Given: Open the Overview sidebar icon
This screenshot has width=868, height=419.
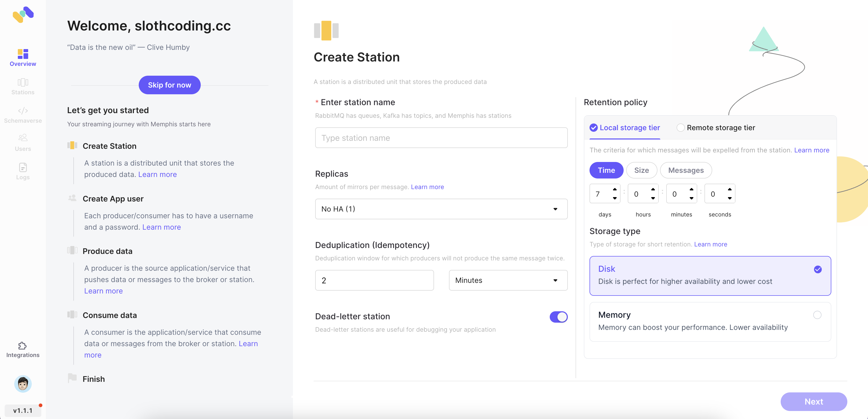Looking at the screenshot, I should pos(23,54).
